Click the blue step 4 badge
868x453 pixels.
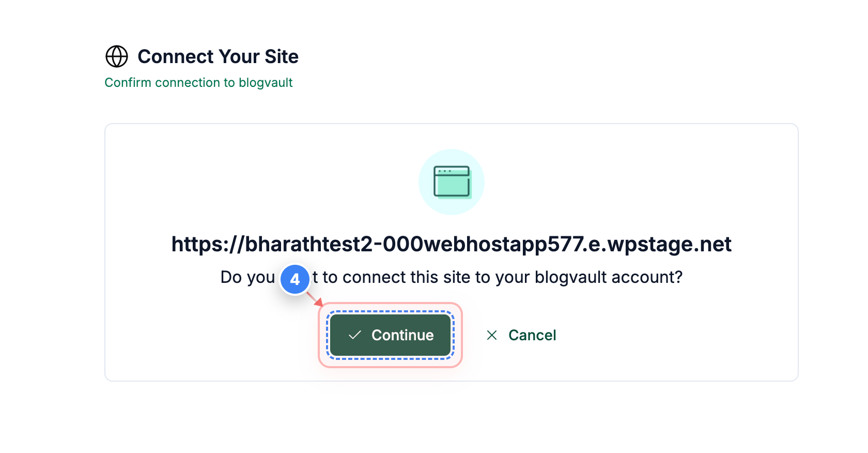click(295, 279)
